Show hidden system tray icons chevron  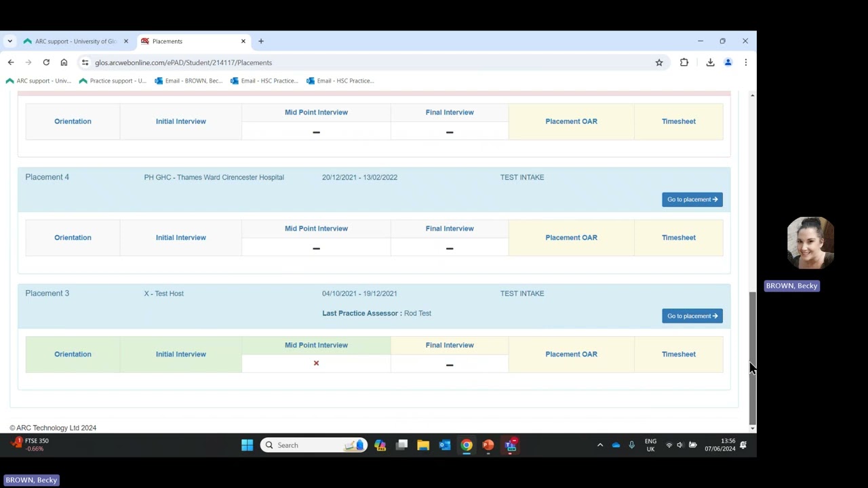600,445
